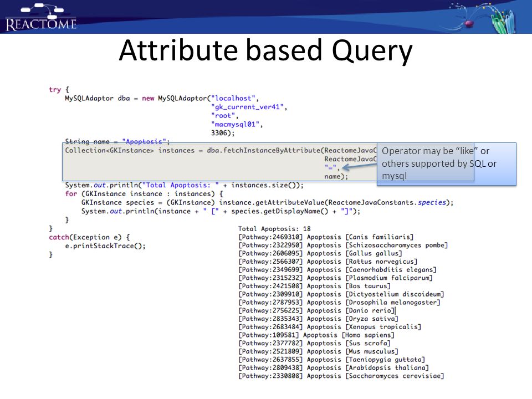Click the Pathway:2349699 Caenorhabditis elegans row
This screenshot has height=399, width=532.
[337, 270]
